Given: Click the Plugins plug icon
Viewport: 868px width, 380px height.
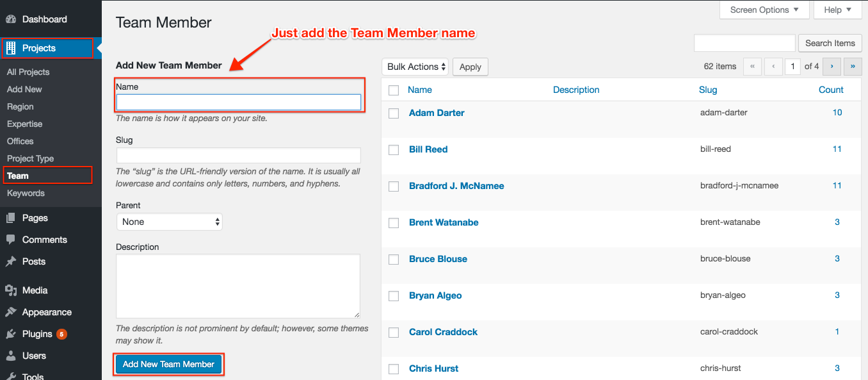Looking at the screenshot, I should click(x=11, y=334).
